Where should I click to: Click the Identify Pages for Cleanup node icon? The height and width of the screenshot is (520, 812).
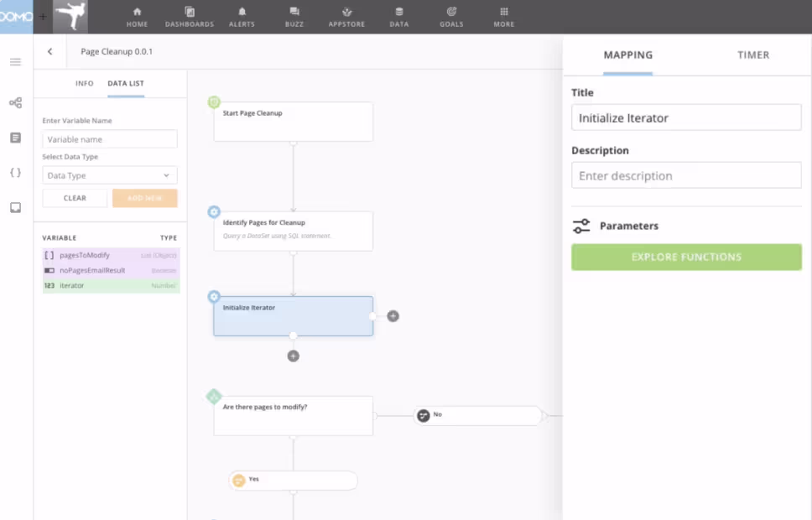click(214, 211)
